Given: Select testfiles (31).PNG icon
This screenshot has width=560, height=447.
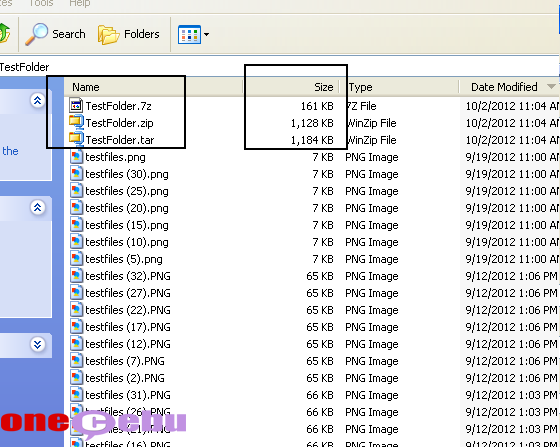Looking at the screenshot, I should [x=76, y=395].
